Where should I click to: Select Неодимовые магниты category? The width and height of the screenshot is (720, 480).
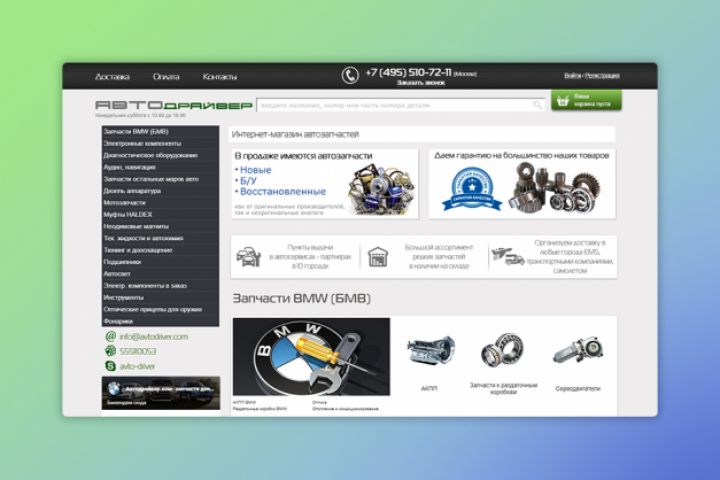[x=160, y=226]
